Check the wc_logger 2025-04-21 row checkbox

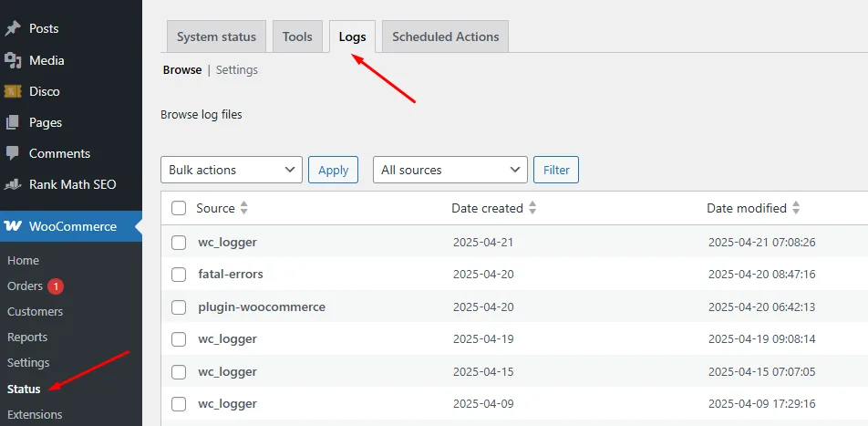[x=179, y=243]
